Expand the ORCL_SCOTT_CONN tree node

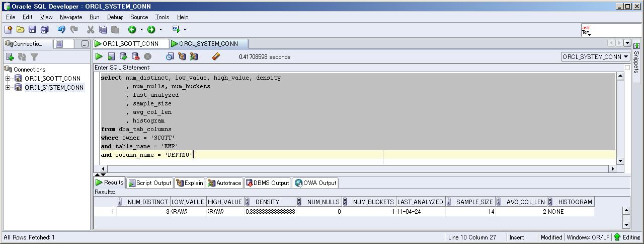[8, 78]
